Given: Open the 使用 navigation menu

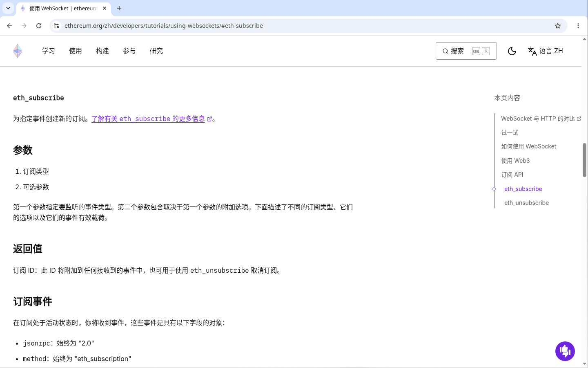Looking at the screenshot, I should point(76,51).
